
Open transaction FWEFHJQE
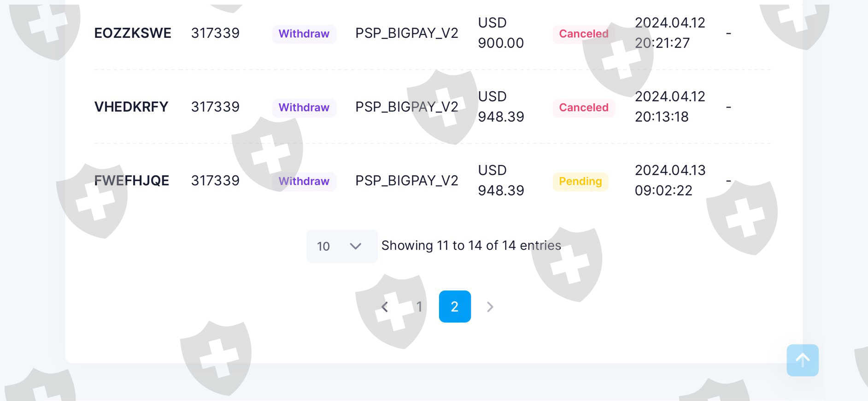click(132, 181)
